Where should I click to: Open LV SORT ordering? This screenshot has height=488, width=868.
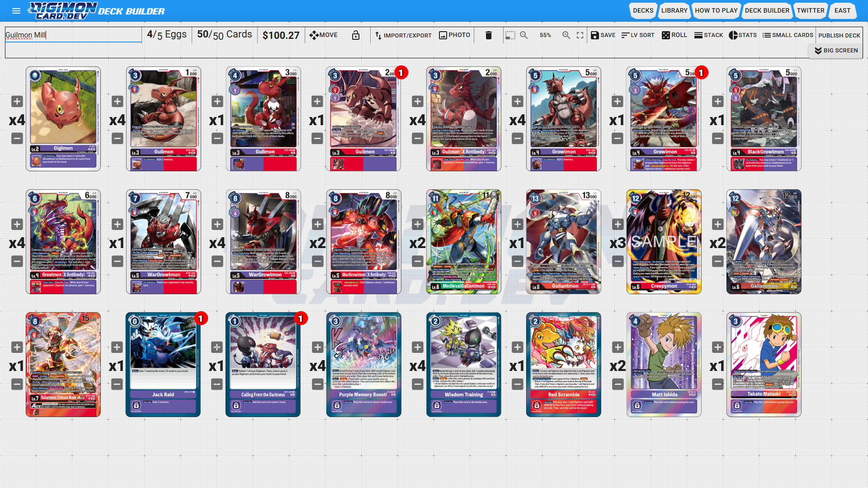click(637, 35)
